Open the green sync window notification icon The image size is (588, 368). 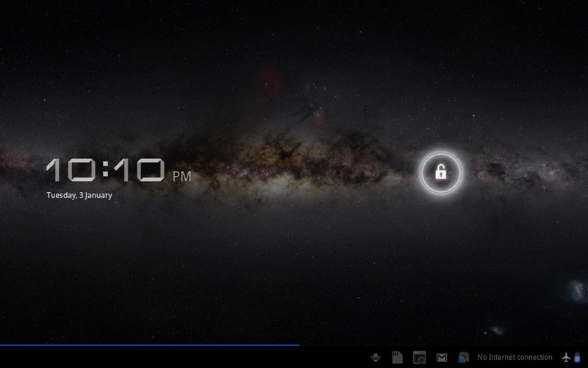[419, 358]
